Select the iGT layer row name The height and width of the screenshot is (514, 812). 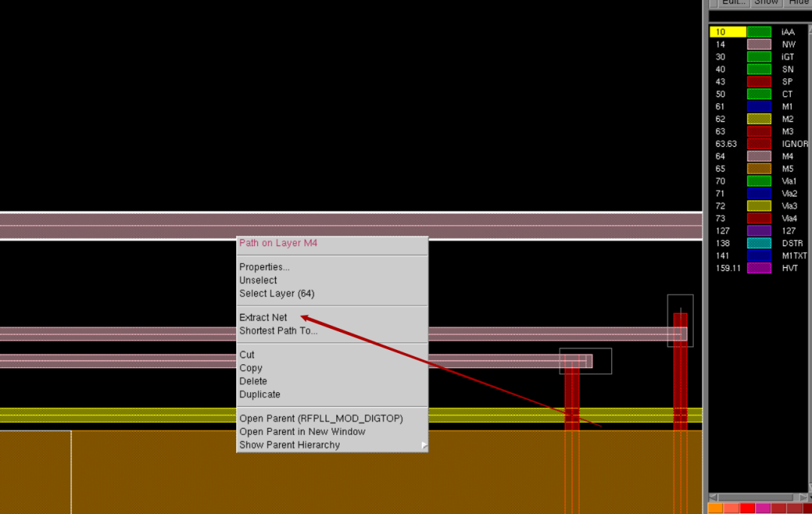[x=788, y=57]
